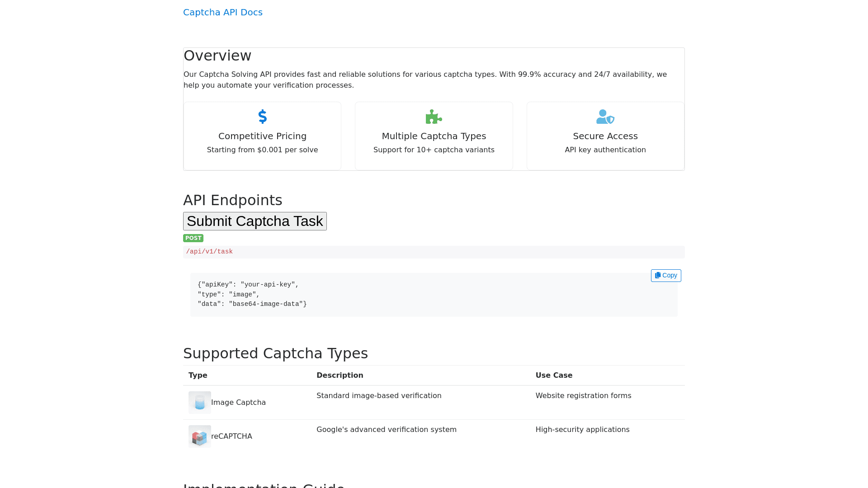The height and width of the screenshot is (488, 868).
Task: Expand the Submit Captcha Task section
Action: (255, 221)
